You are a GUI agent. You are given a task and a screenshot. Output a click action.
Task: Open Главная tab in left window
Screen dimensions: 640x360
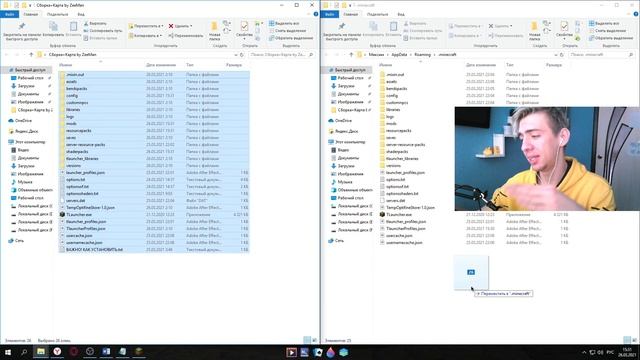click(x=31, y=14)
